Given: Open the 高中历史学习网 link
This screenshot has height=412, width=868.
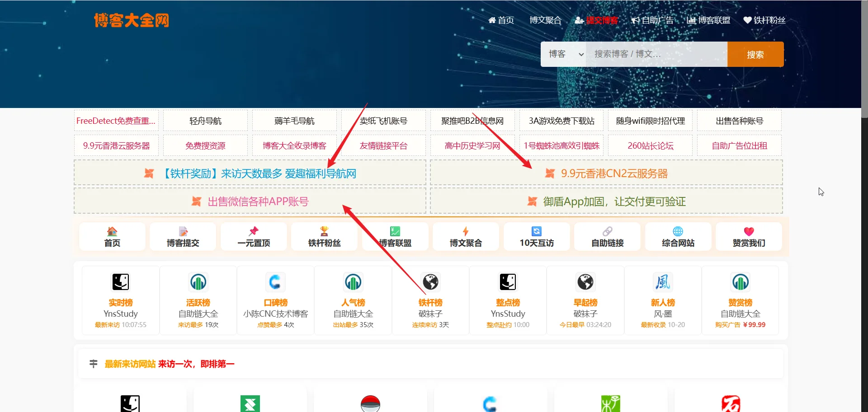Looking at the screenshot, I should tap(472, 145).
